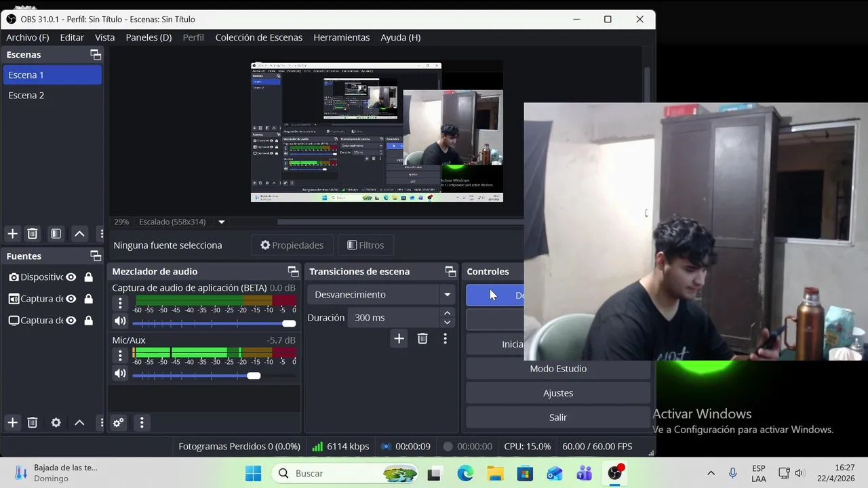The image size is (868, 488).
Task: Open scene filters icon in Escenas toolbar
Action: point(56,234)
